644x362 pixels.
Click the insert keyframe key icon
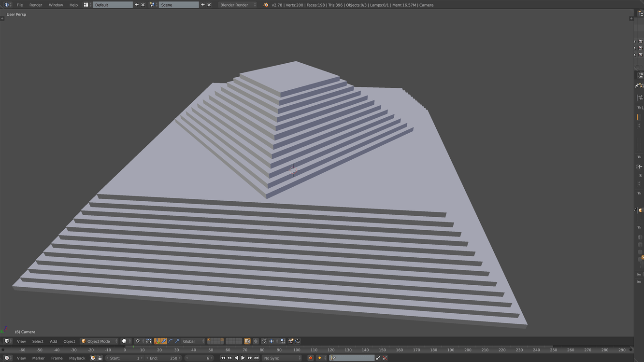[x=378, y=358]
